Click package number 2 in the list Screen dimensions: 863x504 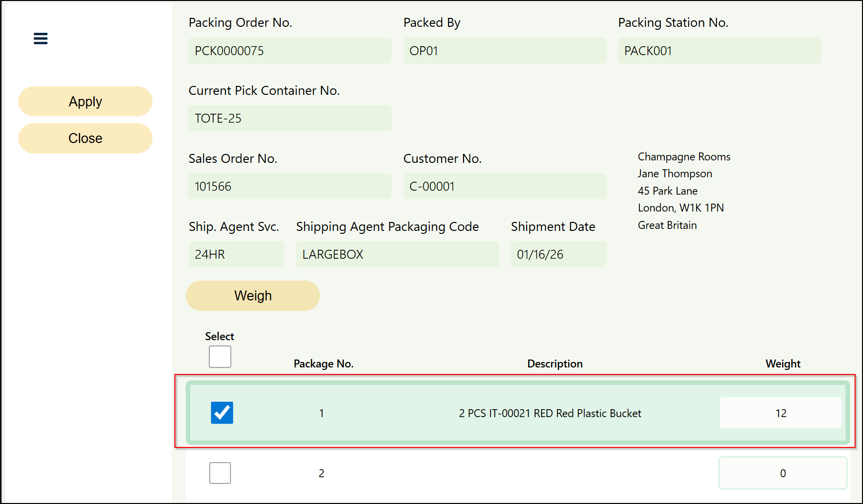321,473
